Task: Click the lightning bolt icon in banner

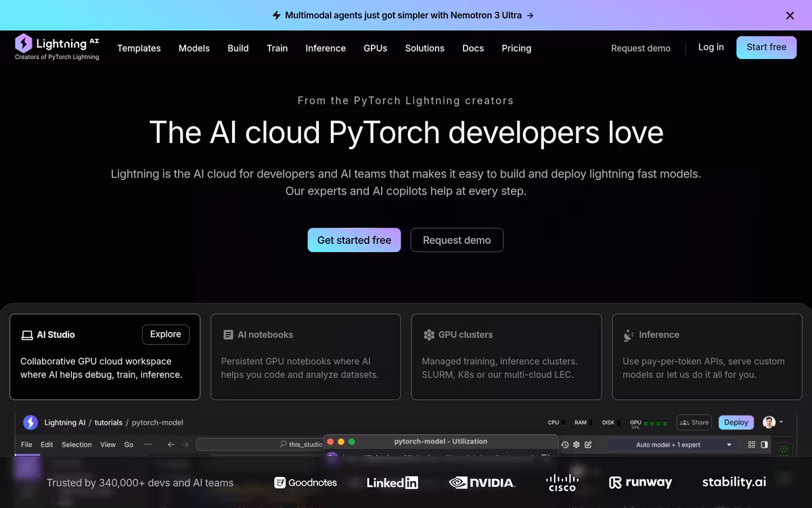Action: point(276,15)
